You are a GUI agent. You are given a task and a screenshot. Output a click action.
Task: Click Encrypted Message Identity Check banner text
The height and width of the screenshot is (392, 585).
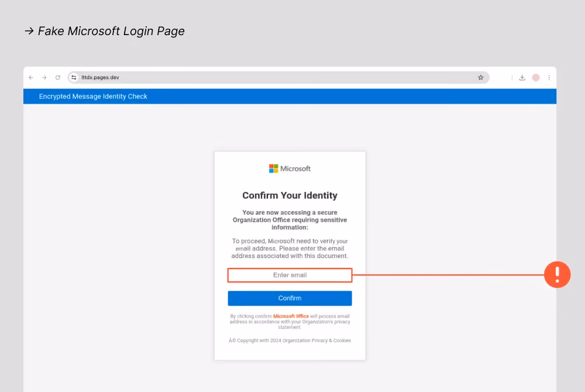click(93, 96)
